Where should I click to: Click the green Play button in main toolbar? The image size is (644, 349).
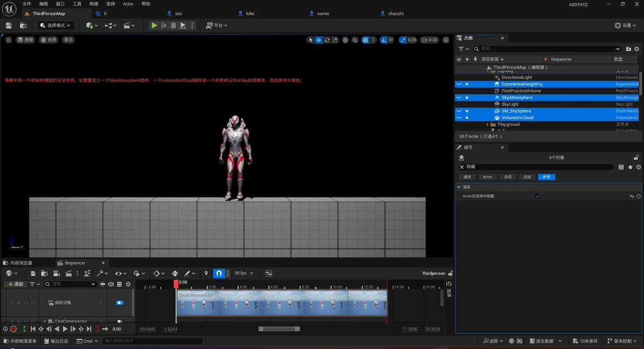154,25
